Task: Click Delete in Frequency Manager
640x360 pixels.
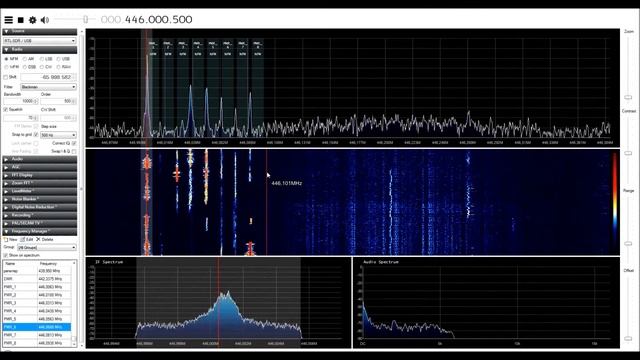Action: pos(45,240)
